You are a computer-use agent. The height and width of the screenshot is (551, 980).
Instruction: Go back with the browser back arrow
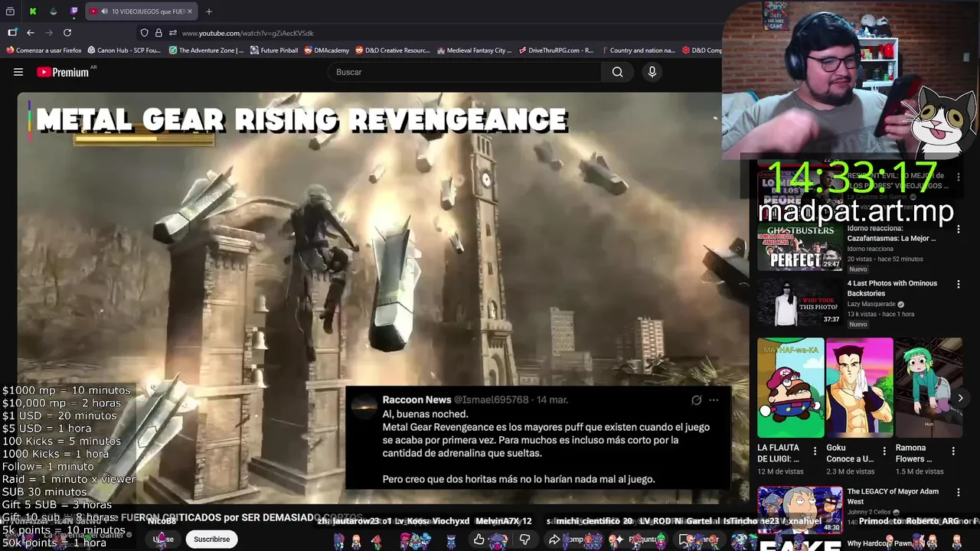click(31, 33)
